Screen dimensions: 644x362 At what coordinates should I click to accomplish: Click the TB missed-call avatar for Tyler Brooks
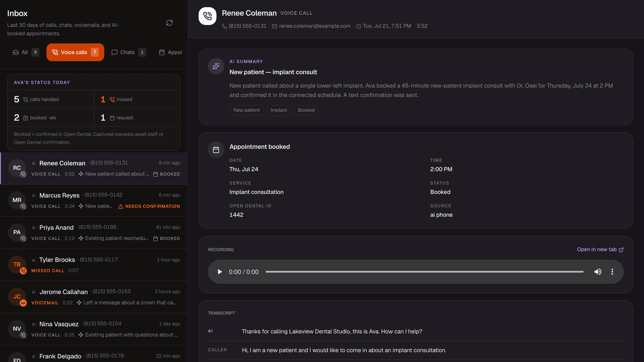point(17,265)
